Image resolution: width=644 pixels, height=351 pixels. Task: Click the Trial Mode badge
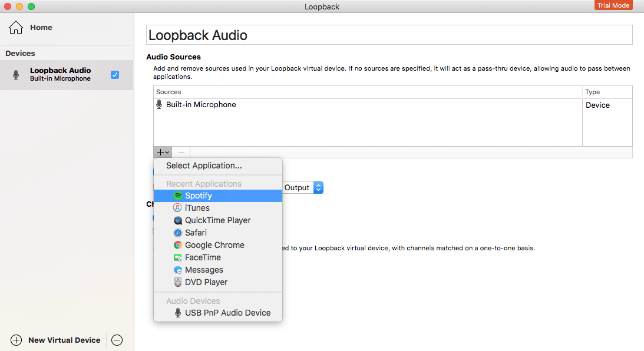point(613,5)
